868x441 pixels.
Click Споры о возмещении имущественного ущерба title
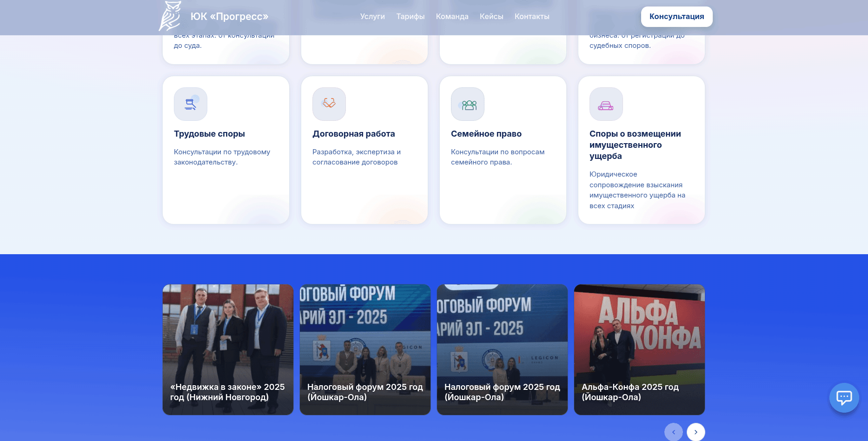coord(635,145)
